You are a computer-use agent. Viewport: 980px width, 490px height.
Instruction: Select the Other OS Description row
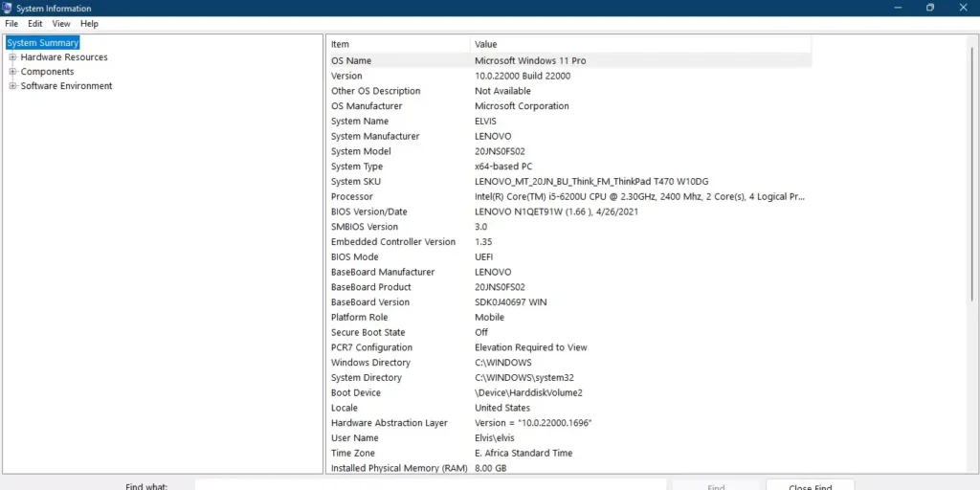tap(569, 91)
